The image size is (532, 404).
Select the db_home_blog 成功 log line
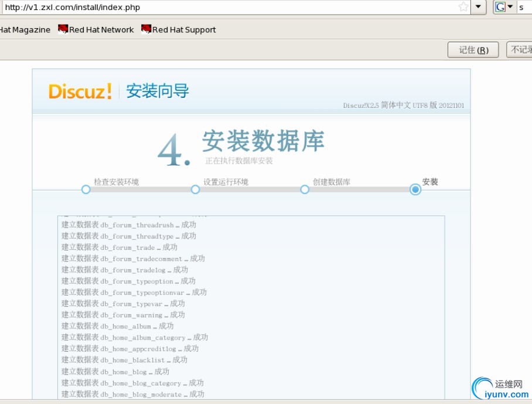click(x=115, y=371)
